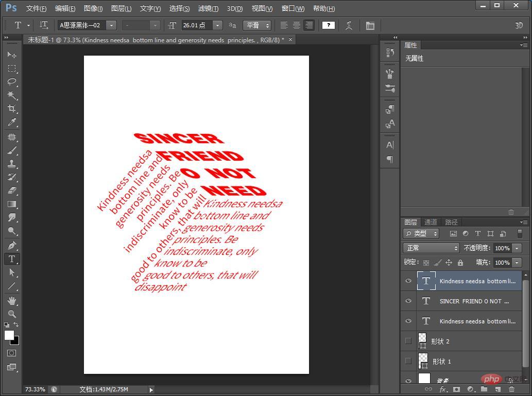
Task: Show the 形状 1 layer
Action: click(408, 361)
